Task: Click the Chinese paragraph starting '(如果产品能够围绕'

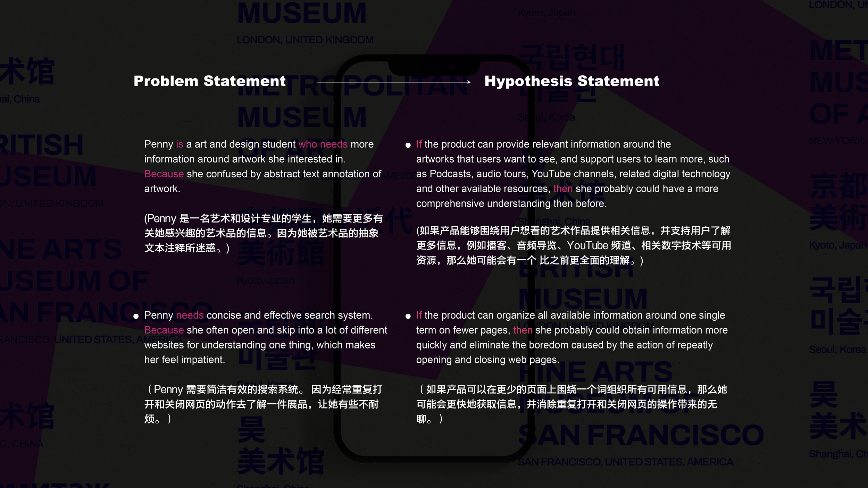Action: click(x=573, y=245)
